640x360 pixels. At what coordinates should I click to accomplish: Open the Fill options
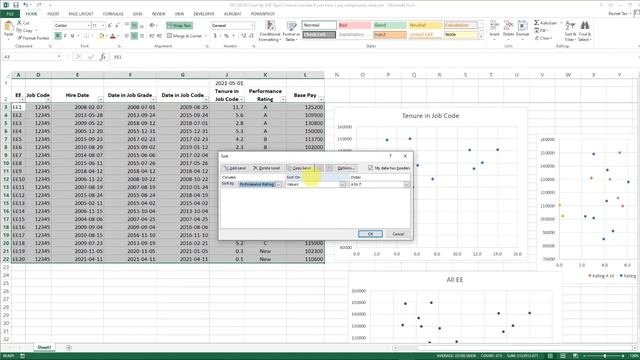coord(541,31)
